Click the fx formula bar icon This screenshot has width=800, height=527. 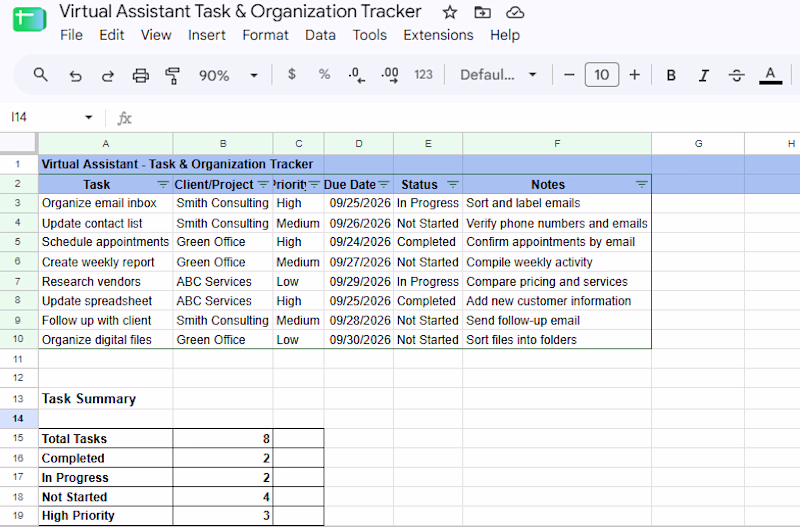click(124, 118)
